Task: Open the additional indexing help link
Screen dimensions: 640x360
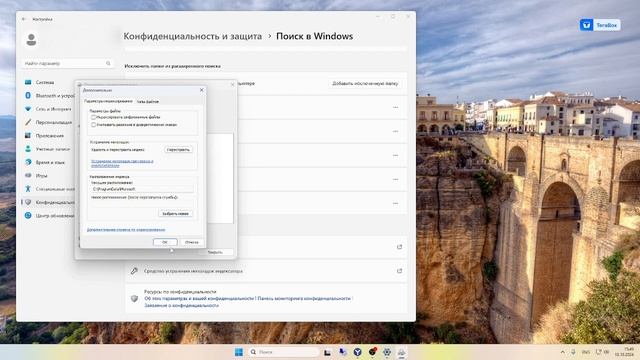Action: [126, 230]
